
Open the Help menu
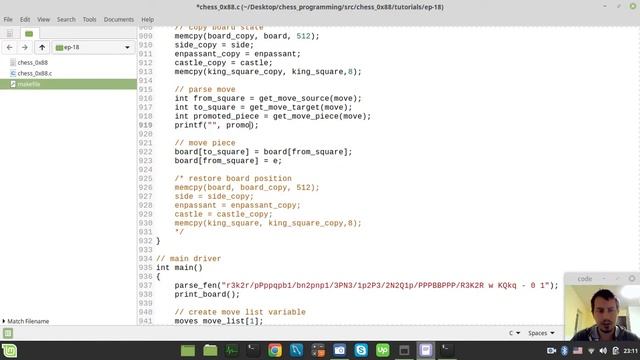click(148, 20)
